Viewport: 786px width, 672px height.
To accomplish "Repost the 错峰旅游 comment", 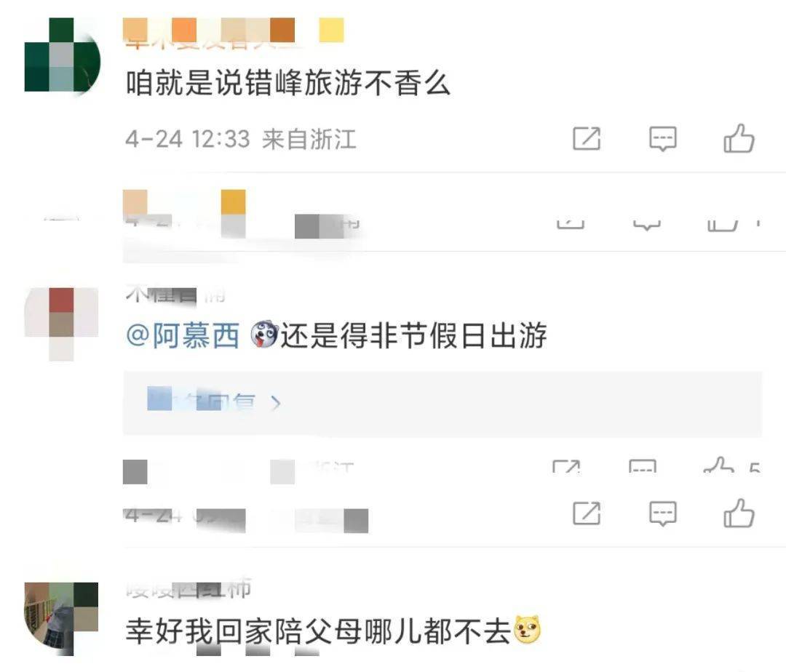I will click(x=587, y=138).
